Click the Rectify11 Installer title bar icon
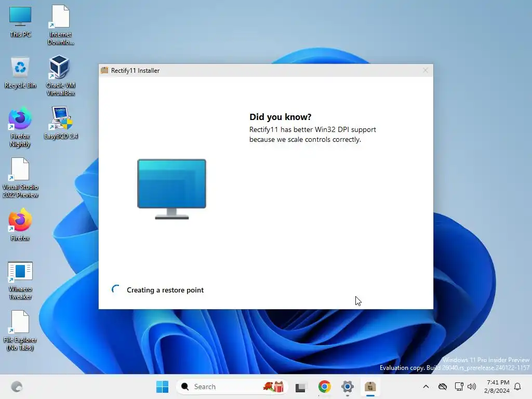 [x=104, y=70]
